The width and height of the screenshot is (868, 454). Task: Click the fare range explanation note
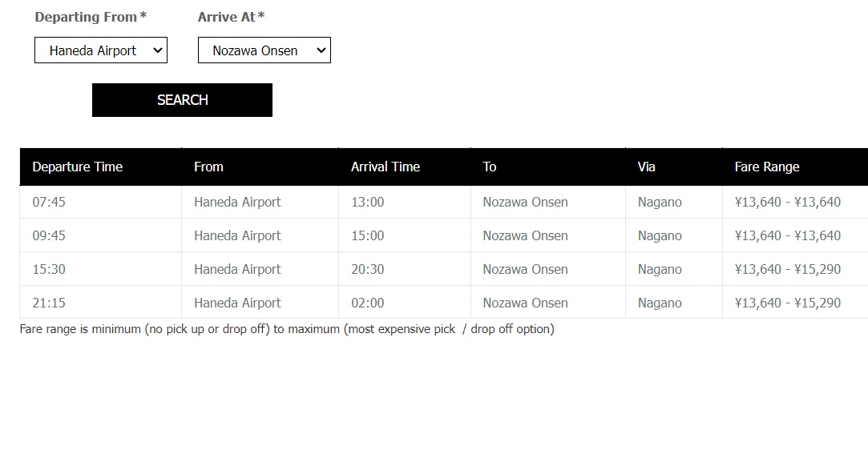point(287,329)
